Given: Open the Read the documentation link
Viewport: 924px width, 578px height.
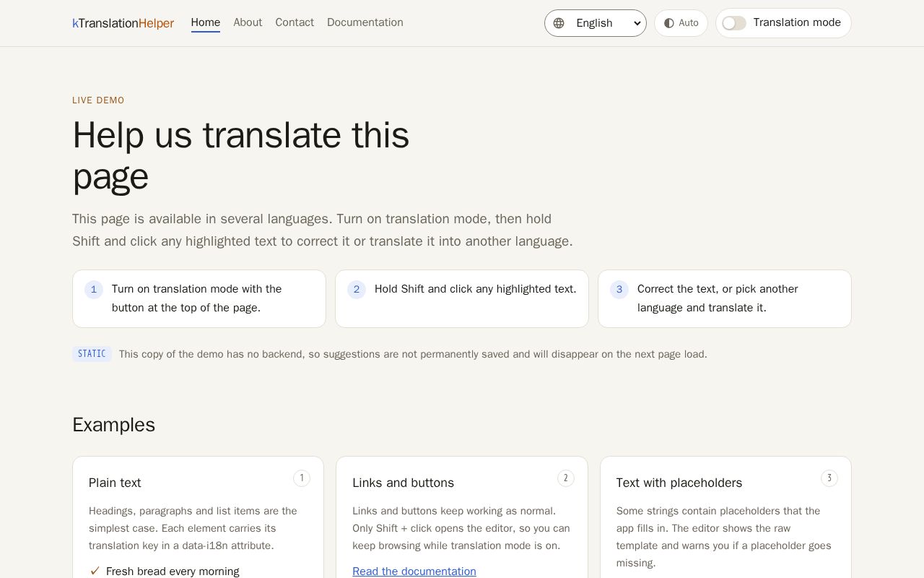Looking at the screenshot, I should click(x=414, y=571).
